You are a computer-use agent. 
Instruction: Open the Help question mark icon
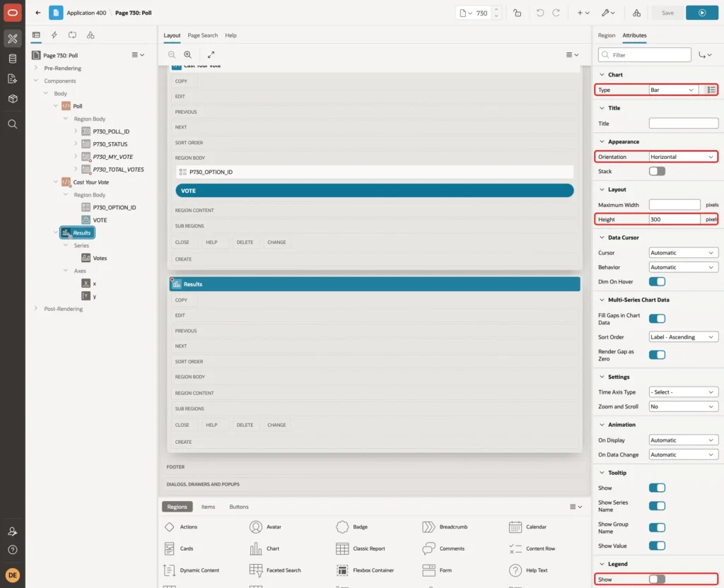tap(13, 550)
